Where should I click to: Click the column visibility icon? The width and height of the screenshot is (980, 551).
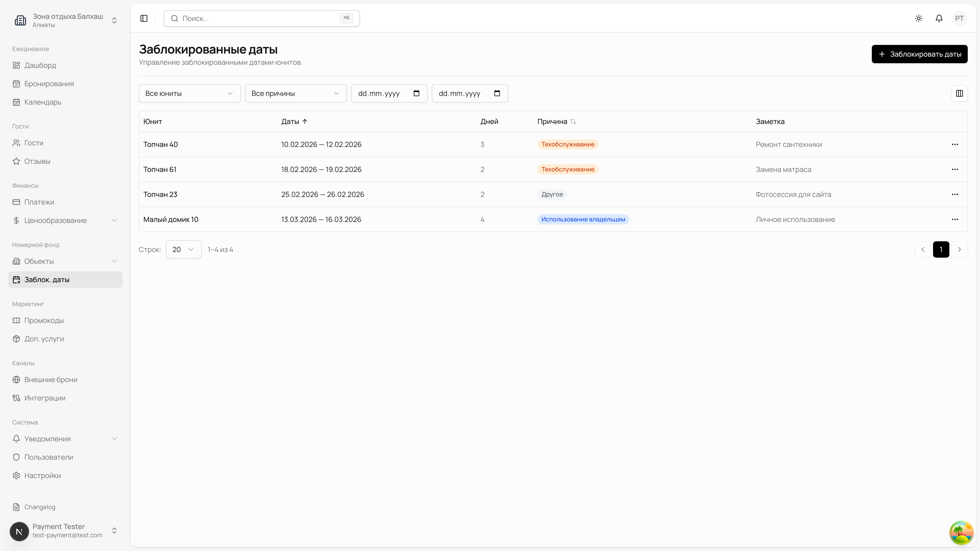(x=959, y=93)
